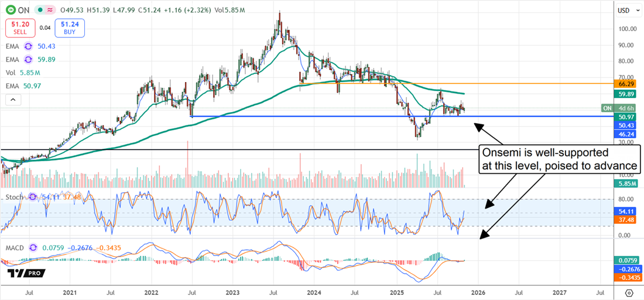This screenshot has height=300, width=644.
Task: Click the 80.00 label on main price axis
Action: click(627, 62)
